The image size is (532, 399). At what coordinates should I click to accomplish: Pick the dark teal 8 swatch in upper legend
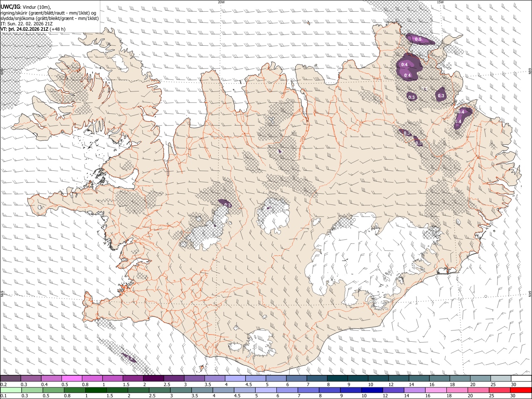tap(337, 379)
